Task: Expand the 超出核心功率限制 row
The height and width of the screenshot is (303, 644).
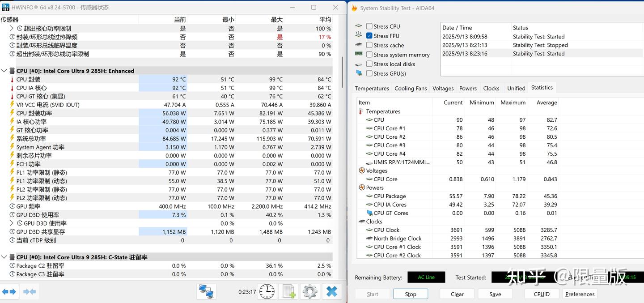Action: point(12,28)
